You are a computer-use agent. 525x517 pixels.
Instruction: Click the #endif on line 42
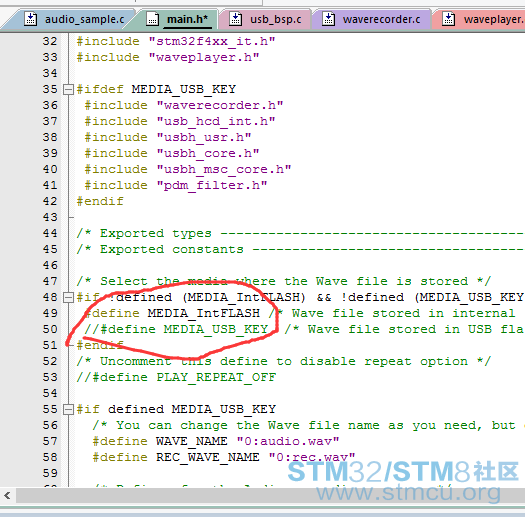pyautogui.click(x=100, y=201)
